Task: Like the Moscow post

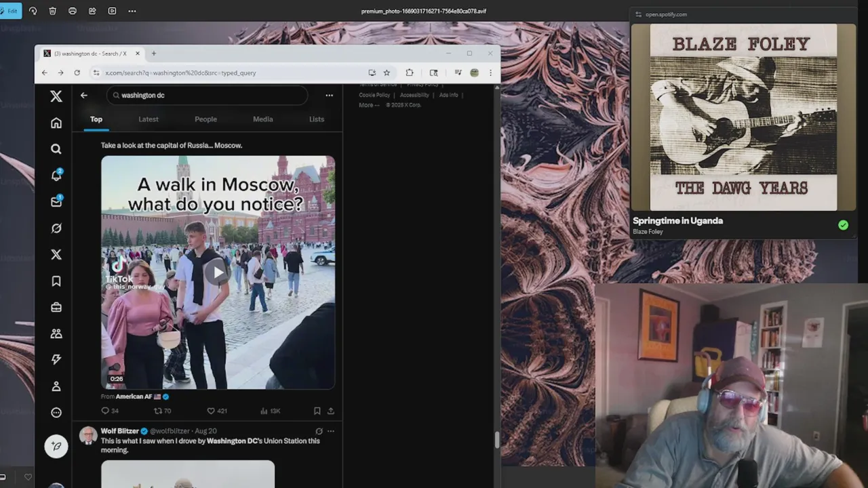Action: point(216,411)
